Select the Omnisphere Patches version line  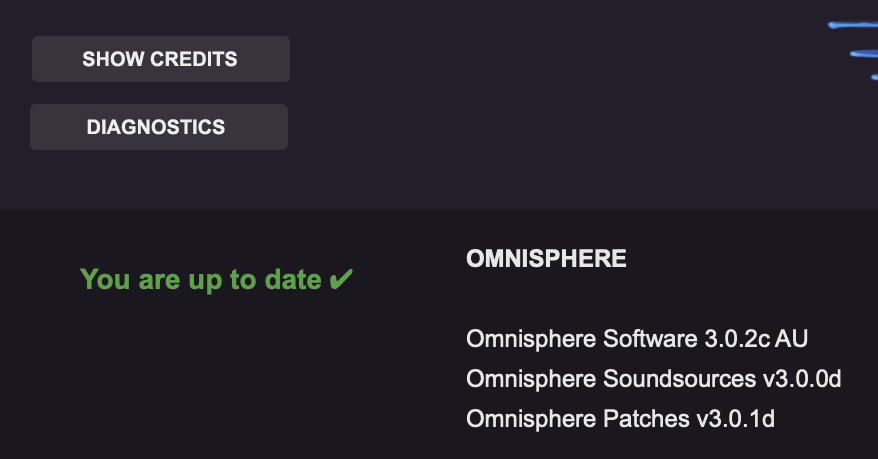point(620,419)
